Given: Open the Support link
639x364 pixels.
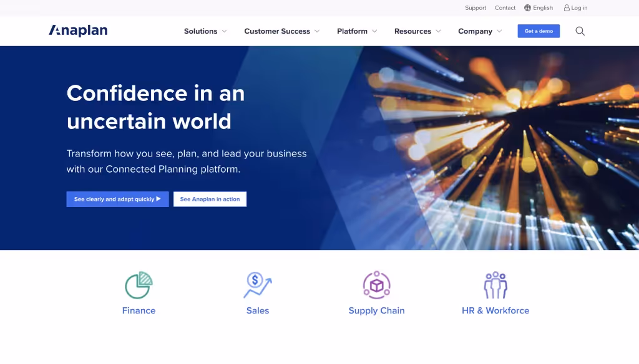Looking at the screenshot, I should (x=476, y=7).
